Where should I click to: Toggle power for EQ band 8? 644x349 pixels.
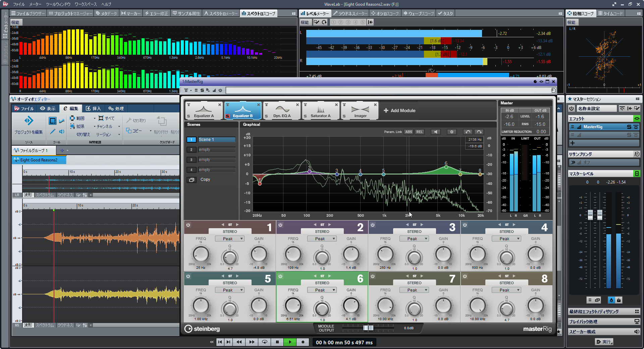click(465, 276)
